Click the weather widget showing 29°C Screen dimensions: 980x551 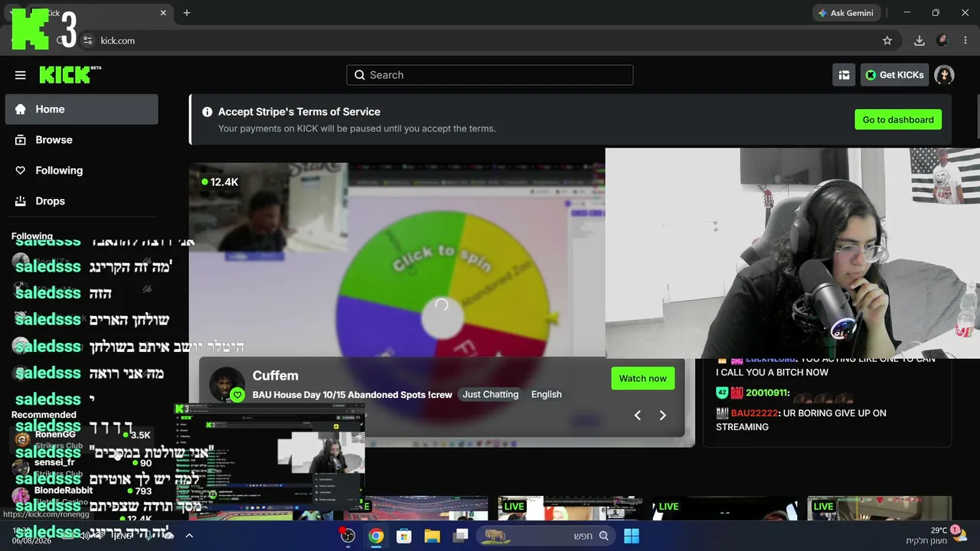(x=936, y=535)
